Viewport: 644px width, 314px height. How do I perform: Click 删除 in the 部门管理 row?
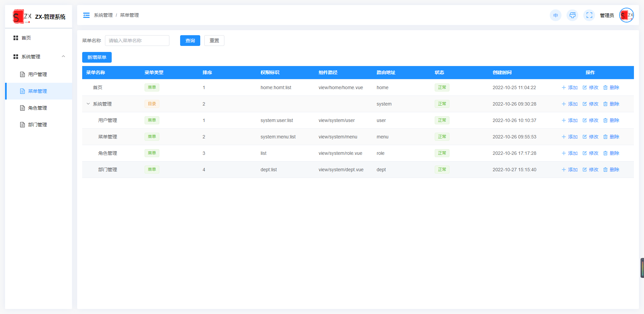click(611, 170)
